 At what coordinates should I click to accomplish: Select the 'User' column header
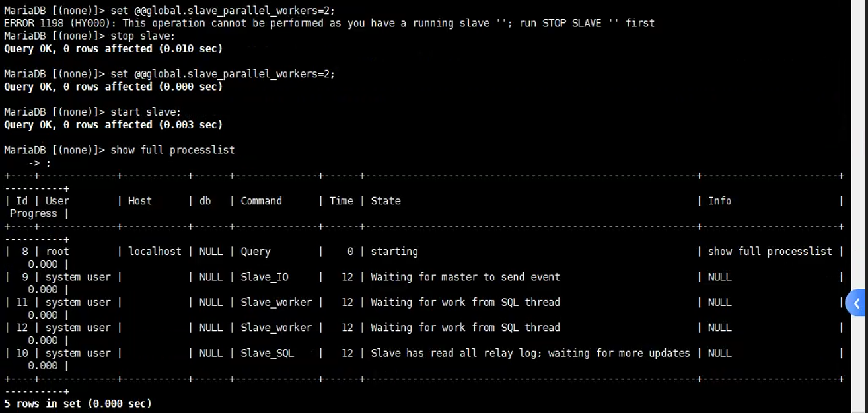57,201
